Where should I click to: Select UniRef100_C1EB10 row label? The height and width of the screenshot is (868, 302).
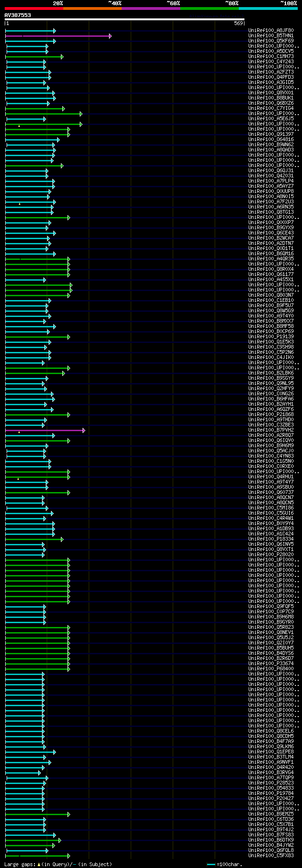271,300
